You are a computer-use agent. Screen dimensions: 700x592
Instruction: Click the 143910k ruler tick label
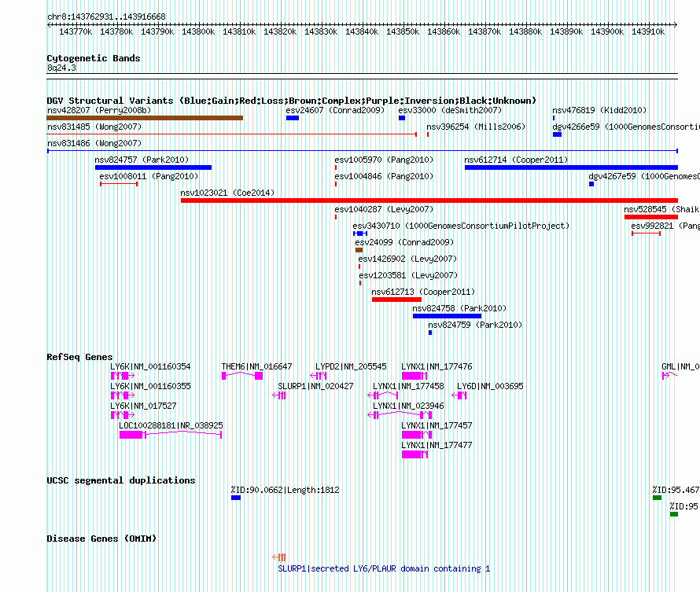[x=648, y=31]
